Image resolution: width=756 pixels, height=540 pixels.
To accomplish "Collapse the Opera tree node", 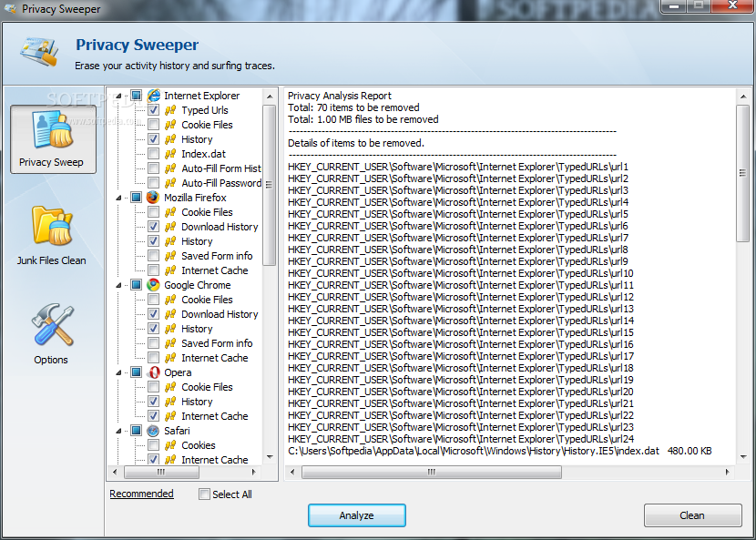I will [118, 372].
